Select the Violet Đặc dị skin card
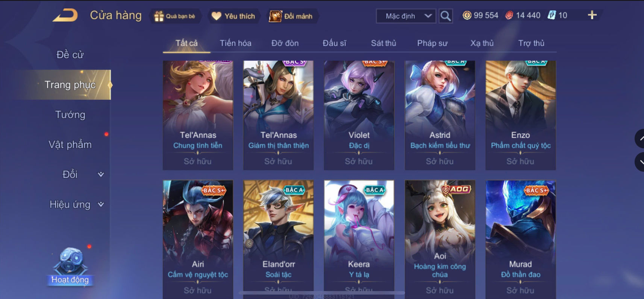 click(x=359, y=115)
